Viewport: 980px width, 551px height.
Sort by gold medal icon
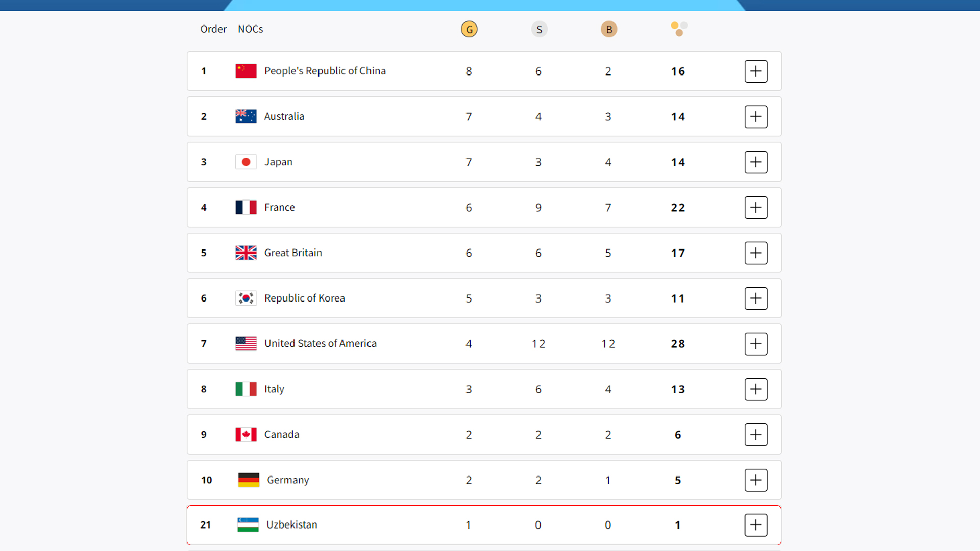click(469, 29)
